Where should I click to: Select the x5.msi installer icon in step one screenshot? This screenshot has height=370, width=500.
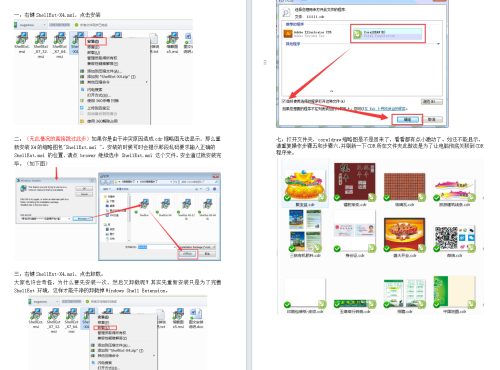[x=172, y=38]
